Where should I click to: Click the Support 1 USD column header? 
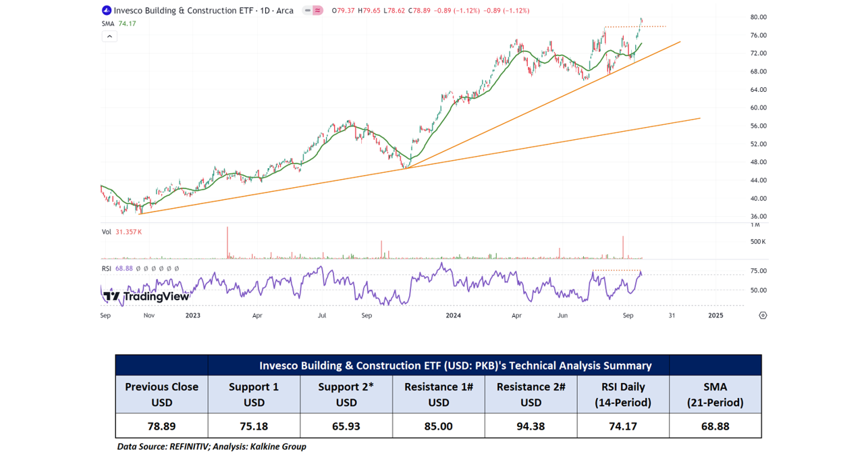(254, 395)
